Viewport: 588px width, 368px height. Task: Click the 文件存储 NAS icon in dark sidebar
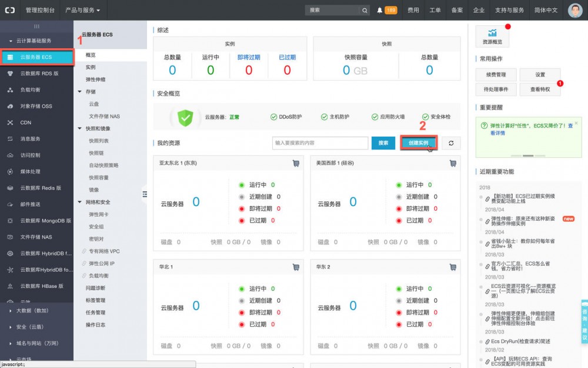pos(10,237)
